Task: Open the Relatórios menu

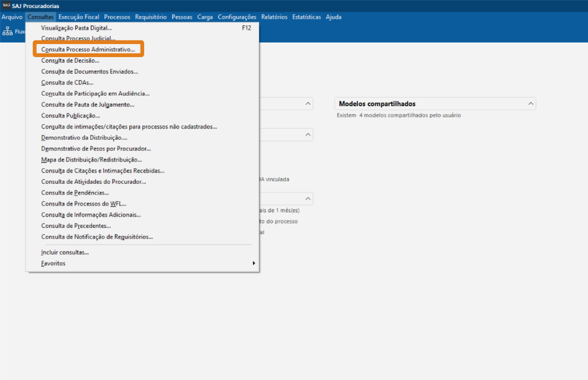Action: click(274, 17)
